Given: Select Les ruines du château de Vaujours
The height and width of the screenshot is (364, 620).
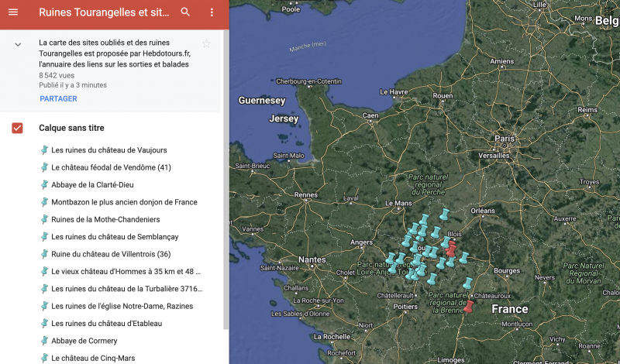Looking at the screenshot, I should click(x=108, y=150).
